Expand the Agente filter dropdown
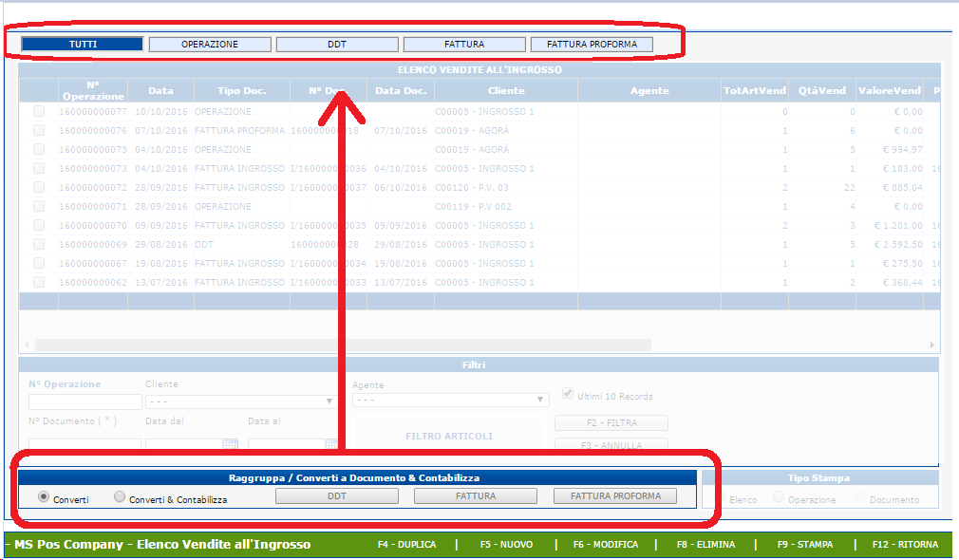959x560 pixels. (451, 400)
